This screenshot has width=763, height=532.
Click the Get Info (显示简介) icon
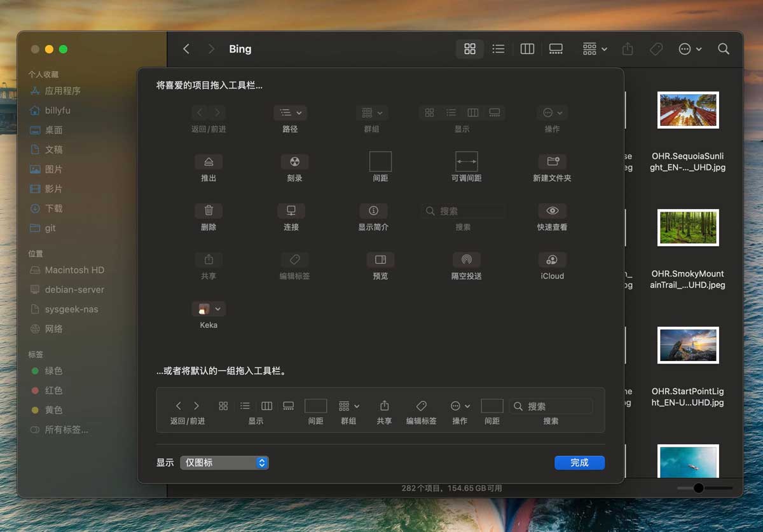click(x=373, y=210)
